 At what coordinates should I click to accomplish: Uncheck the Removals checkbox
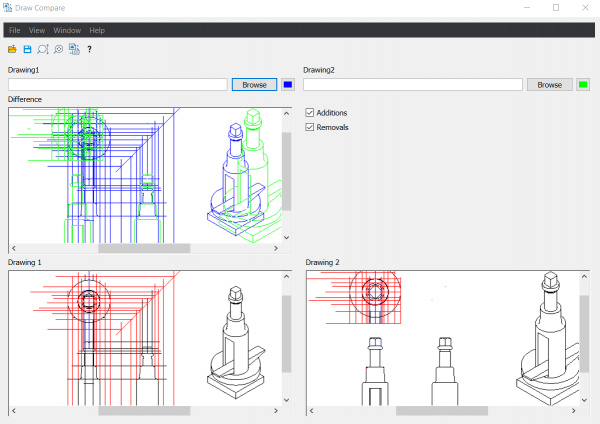310,127
